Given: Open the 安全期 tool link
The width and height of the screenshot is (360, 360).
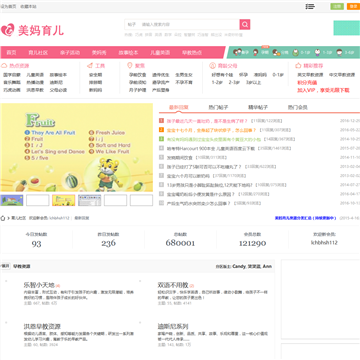Looking at the screenshot, I should pyautogui.click(x=95, y=75).
